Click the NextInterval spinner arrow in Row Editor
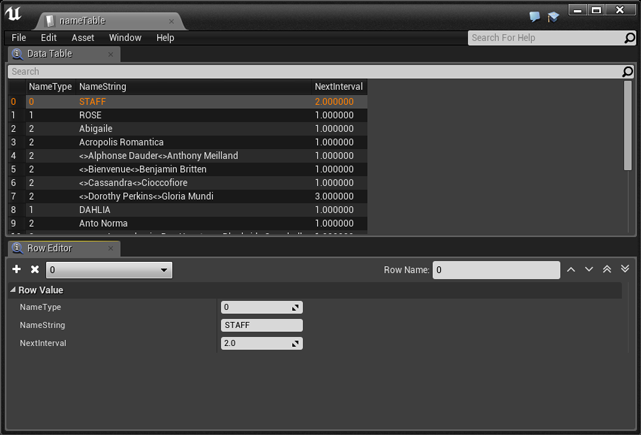 (295, 343)
